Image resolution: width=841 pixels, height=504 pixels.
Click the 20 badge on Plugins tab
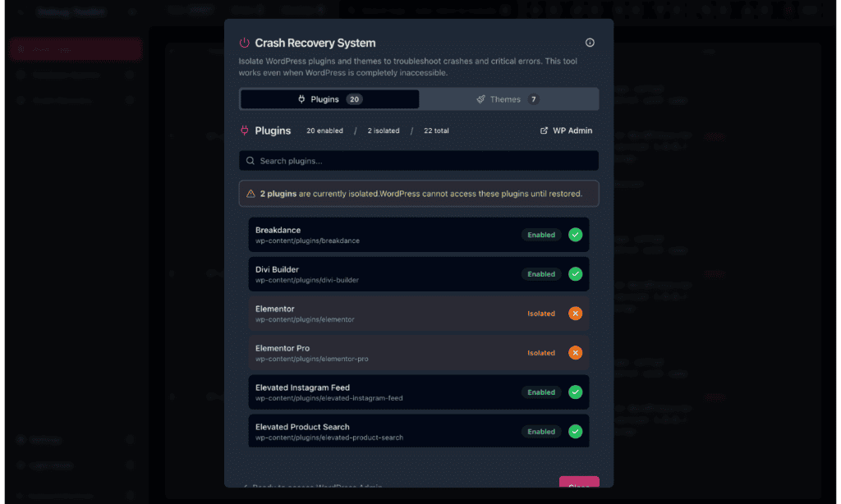pyautogui.click(x=354, y=99)
